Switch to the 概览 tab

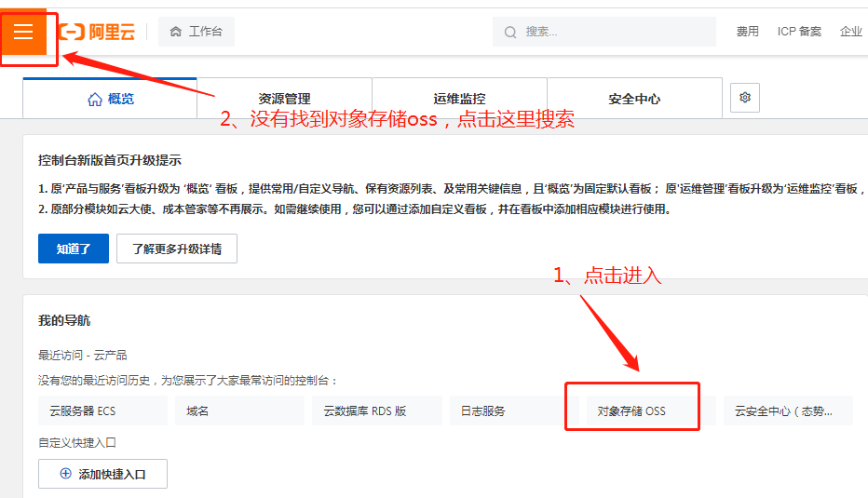[110, 99]
